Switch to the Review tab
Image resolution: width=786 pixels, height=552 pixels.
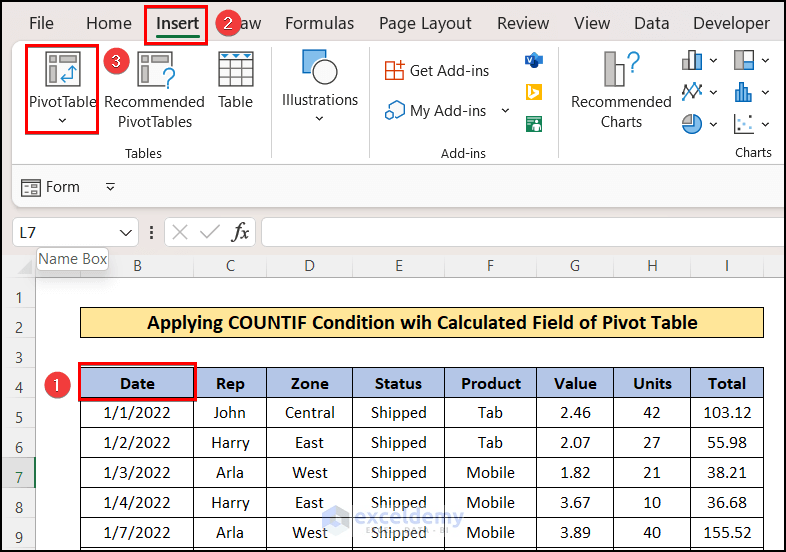[x=523, y=23]
